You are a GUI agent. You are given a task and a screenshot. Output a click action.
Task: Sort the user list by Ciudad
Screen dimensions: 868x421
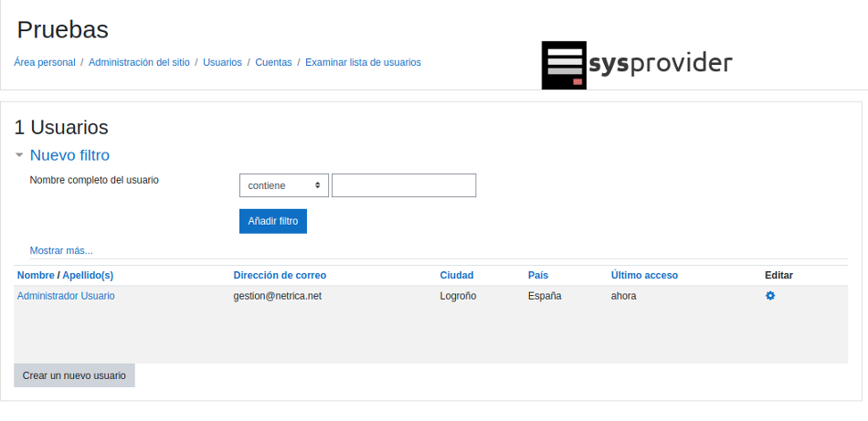click(x=457, y=275)
